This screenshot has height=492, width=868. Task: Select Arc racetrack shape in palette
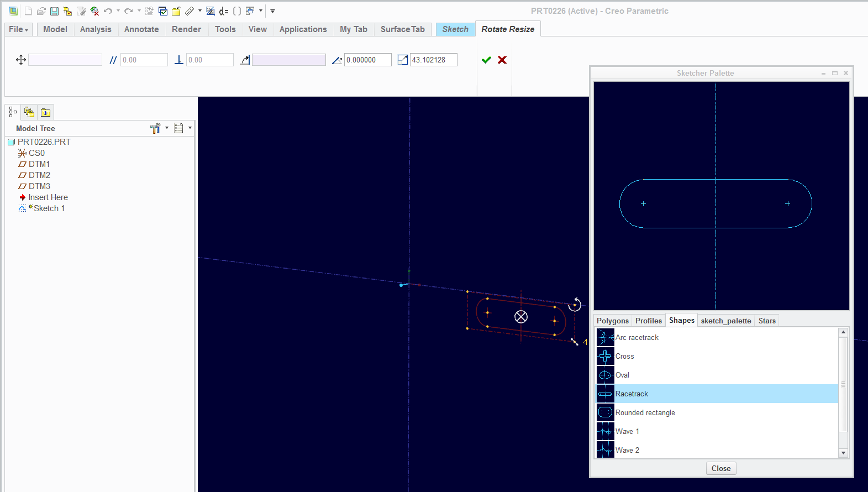pyautogui.click(x=717, y=337)
